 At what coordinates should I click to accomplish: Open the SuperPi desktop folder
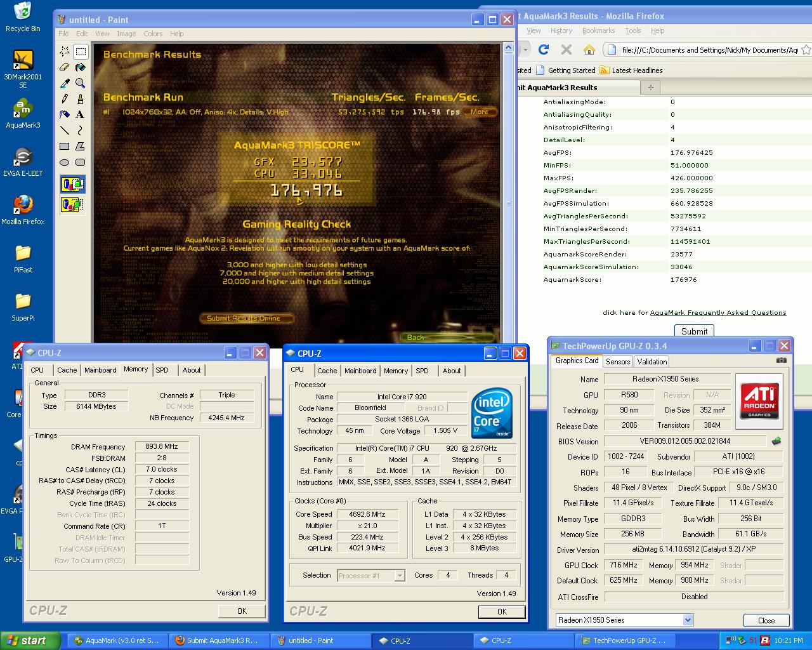23,307
